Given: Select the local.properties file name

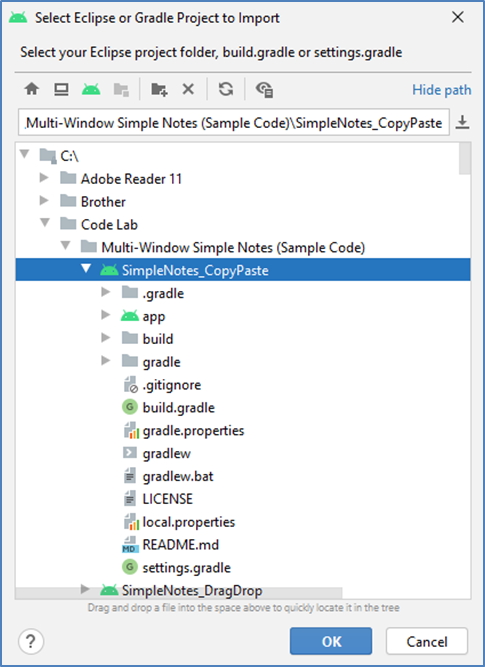Looking at the screenshot, I should click(189, 522).
